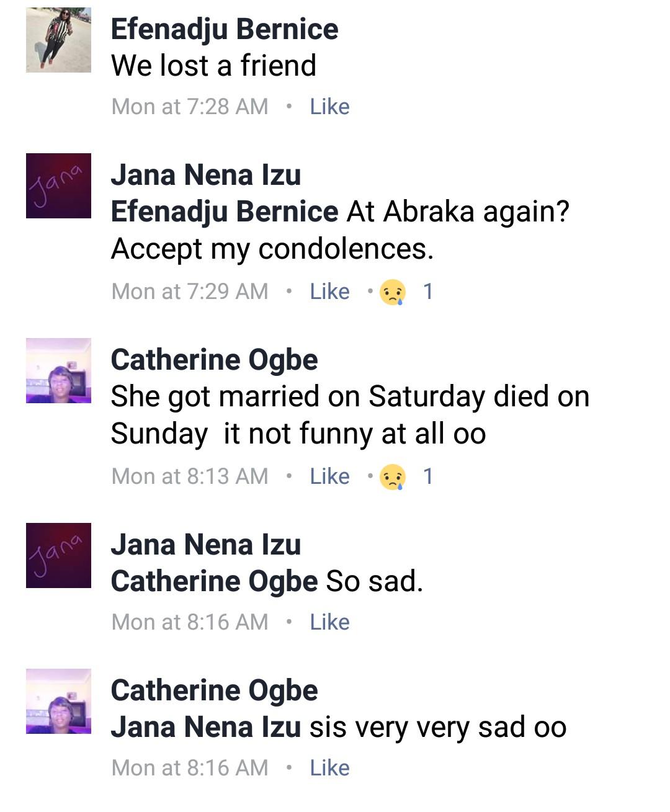Click the "Mon at 7:28 AM" timestamp
The width and height of the screenshot is (670, 812).
(190, 107)
